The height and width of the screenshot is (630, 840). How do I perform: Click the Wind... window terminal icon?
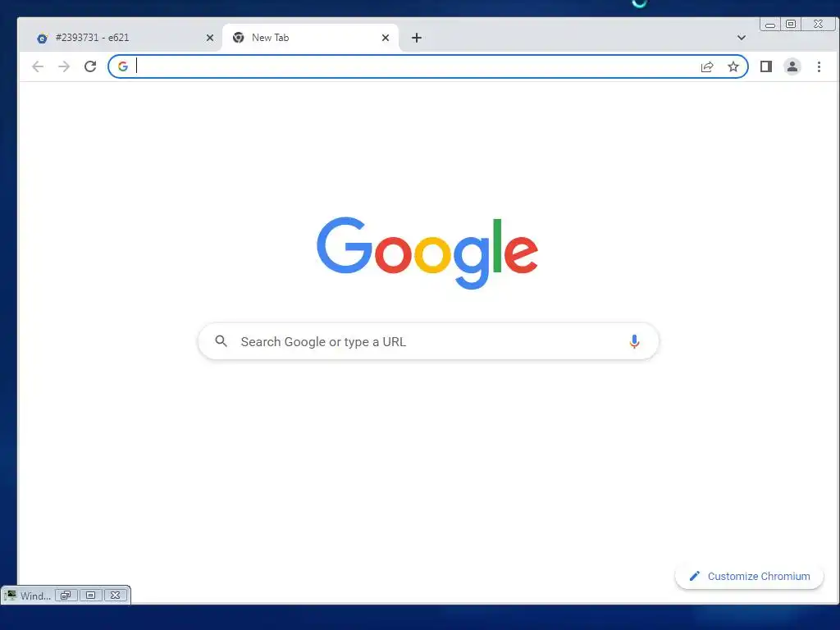pyautogui.click(x=11, y=596)
